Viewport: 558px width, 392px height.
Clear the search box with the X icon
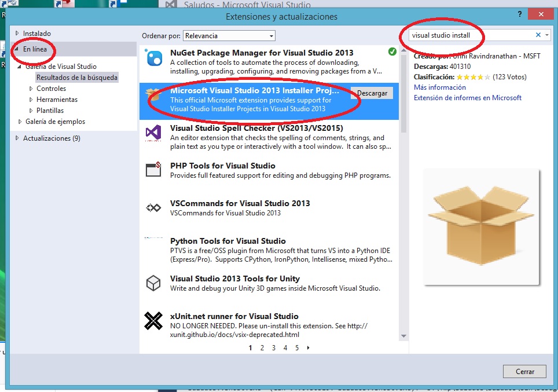coord(538,35)
